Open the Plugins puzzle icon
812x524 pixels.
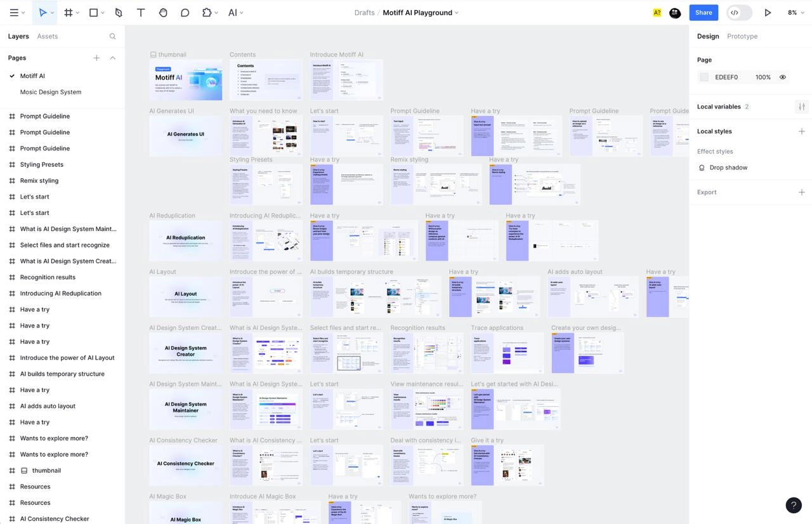[x=207, y=13]
